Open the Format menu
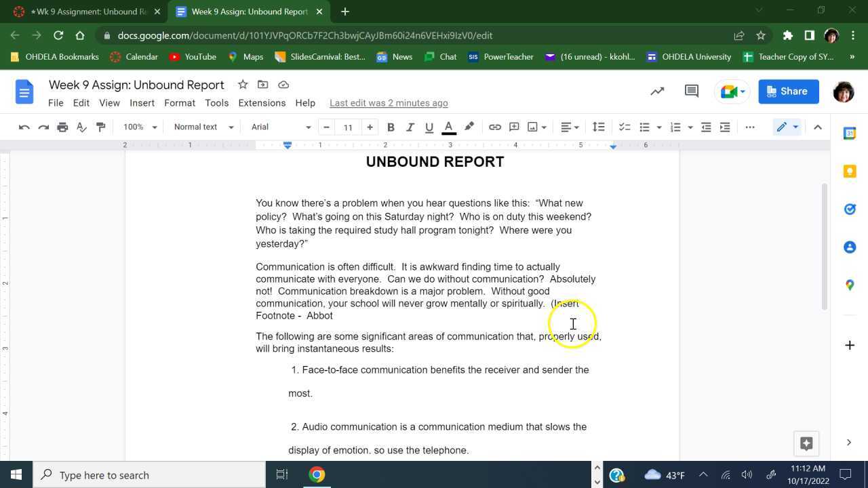Image resolution: width=868 pixels, height=488 pixels. click(x=179, y=103)
